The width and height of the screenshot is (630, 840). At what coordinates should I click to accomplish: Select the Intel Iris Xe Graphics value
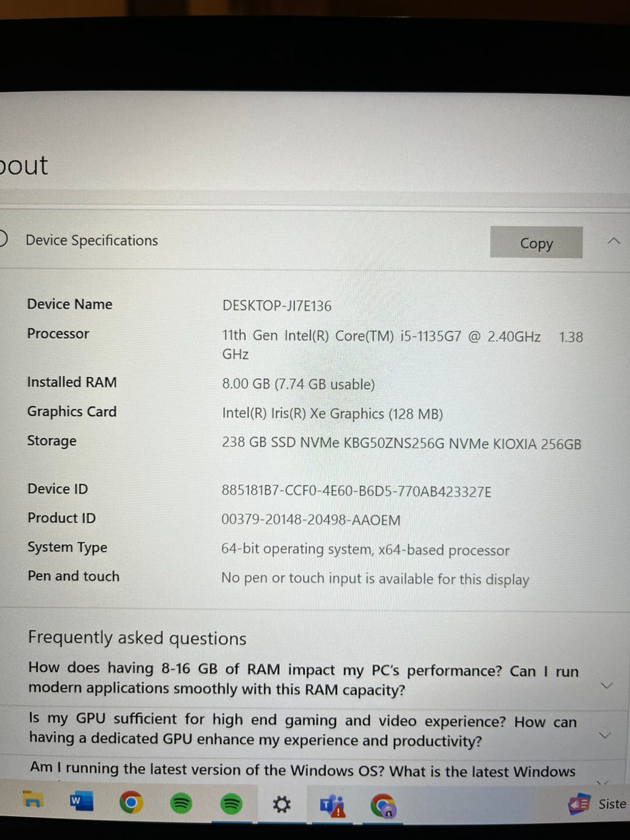click(x=332, y=414)
